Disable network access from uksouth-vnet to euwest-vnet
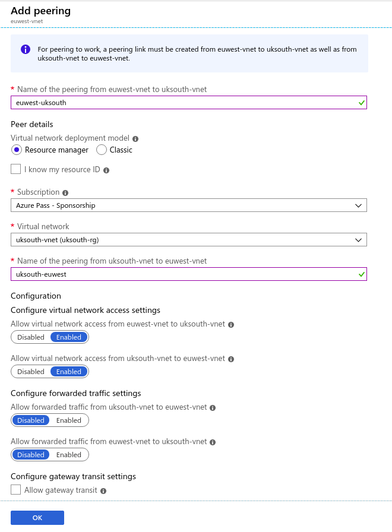This screenshot has width=392, height=532. (x=31, y=372)
